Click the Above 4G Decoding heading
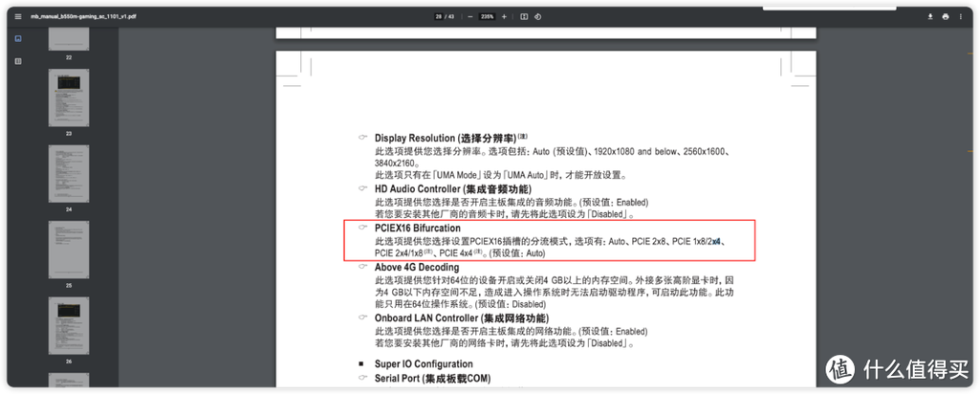This screenshot has height=394, width=980. coord(417,267)
